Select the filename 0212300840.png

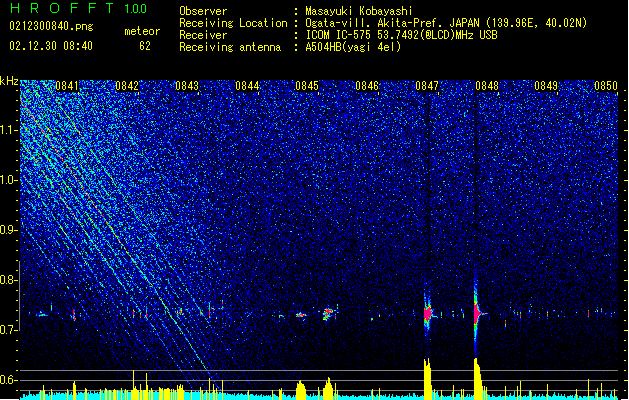[51, 26]
